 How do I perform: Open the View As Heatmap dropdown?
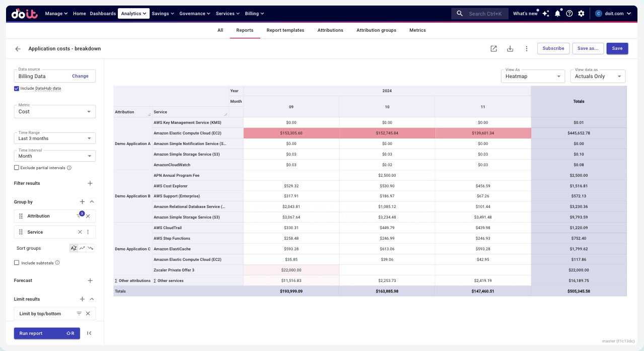[x=533, y=77]
